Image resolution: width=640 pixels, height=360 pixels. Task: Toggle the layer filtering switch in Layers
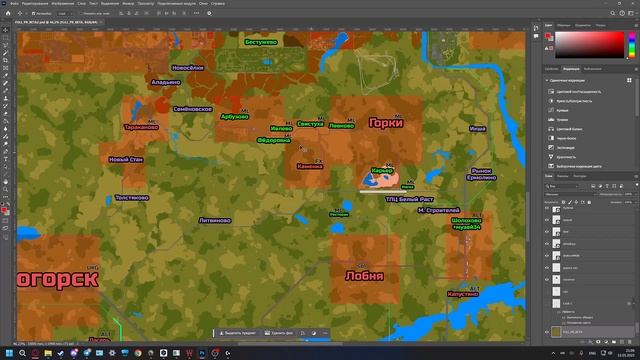click(636, 186)
